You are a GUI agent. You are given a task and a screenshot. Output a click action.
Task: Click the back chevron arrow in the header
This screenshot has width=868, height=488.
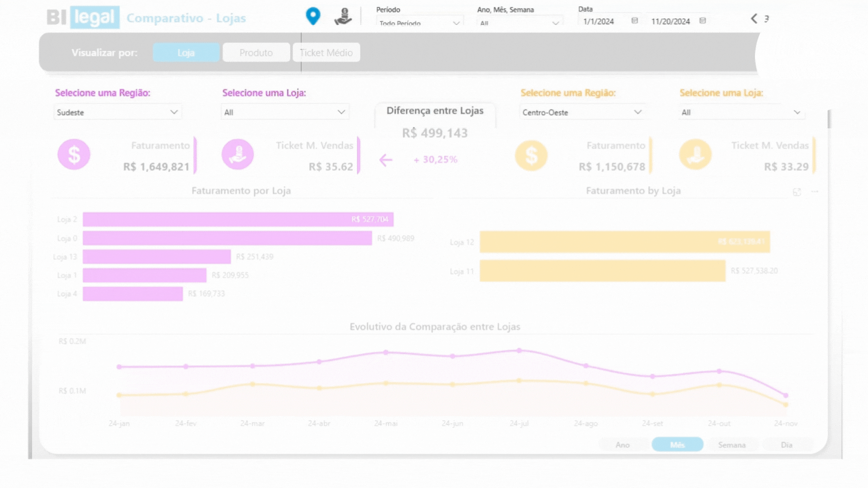click(754, 19)
